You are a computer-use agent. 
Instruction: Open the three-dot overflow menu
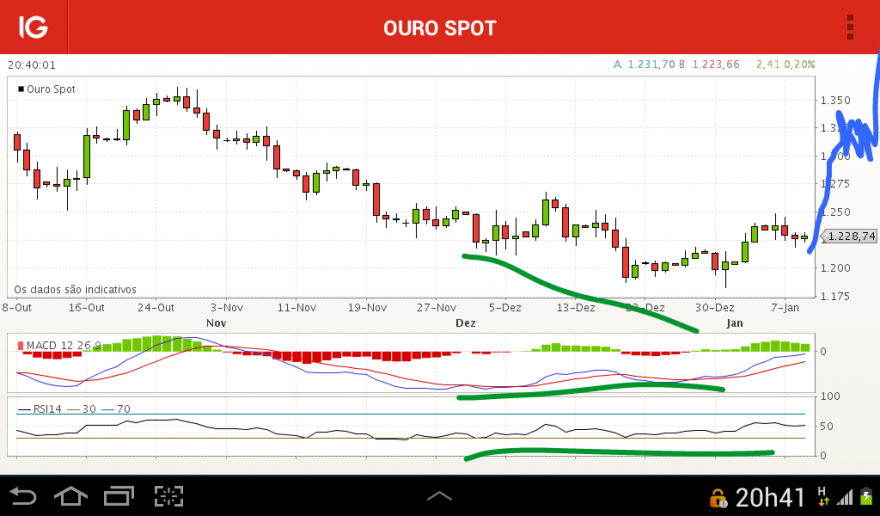pos(850,27)
